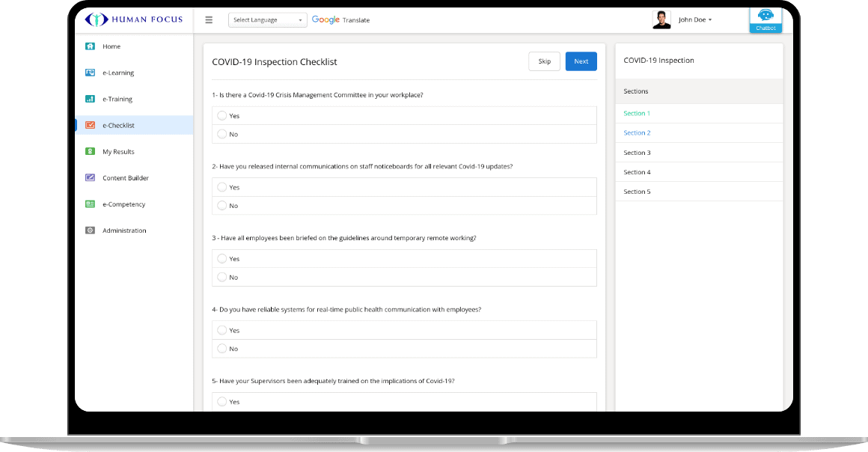This screenshot has height=452, width=868.
Task: Go to Section 3 of inspection
Action: [x=637, y=153]
